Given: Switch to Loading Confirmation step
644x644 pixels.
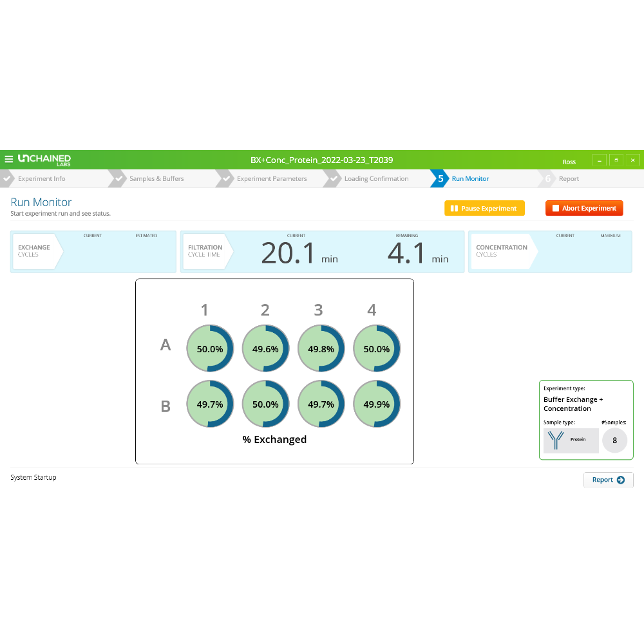Looking at the screenshot, I should tap(376, 179).
